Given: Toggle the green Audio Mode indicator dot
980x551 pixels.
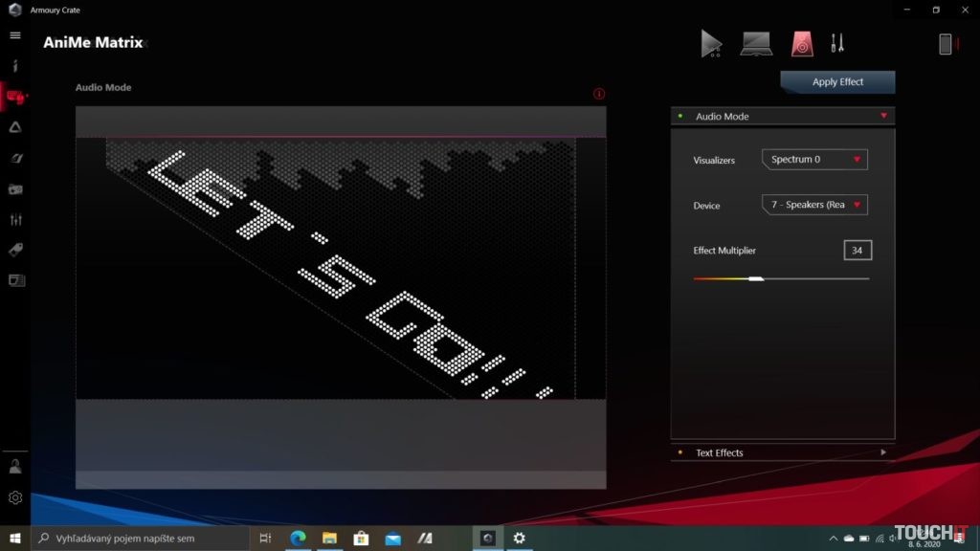Looking at the screenshot, I should click(679, 116).
